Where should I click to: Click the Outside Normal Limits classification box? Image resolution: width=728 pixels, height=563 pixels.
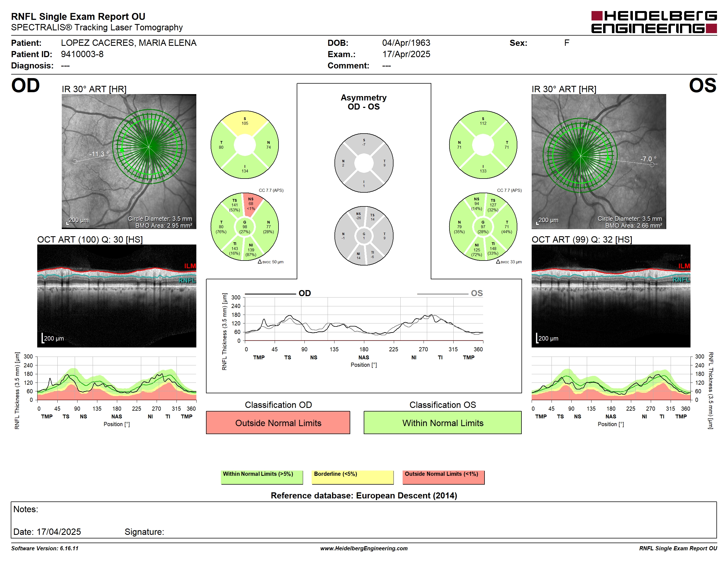[x=278, y=423]
